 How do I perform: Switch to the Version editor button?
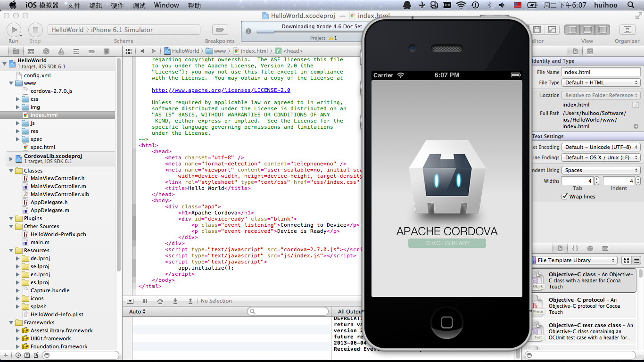552,30
